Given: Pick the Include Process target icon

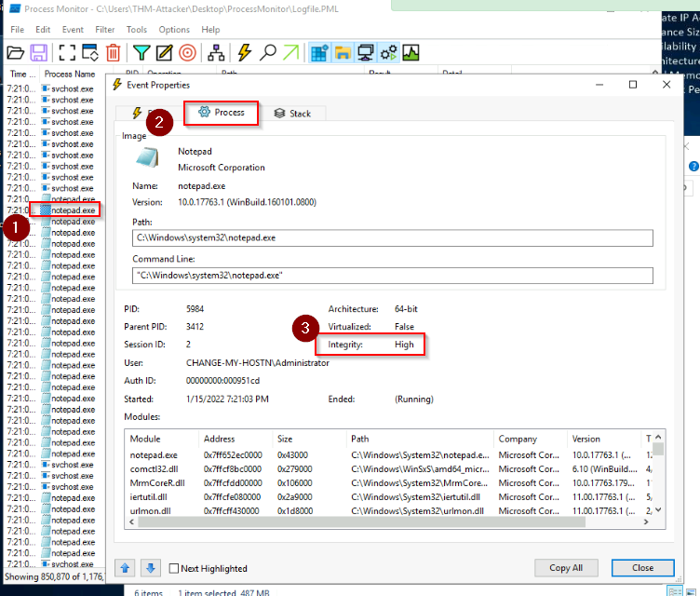Looking at the screenshot, I should 187,53.
